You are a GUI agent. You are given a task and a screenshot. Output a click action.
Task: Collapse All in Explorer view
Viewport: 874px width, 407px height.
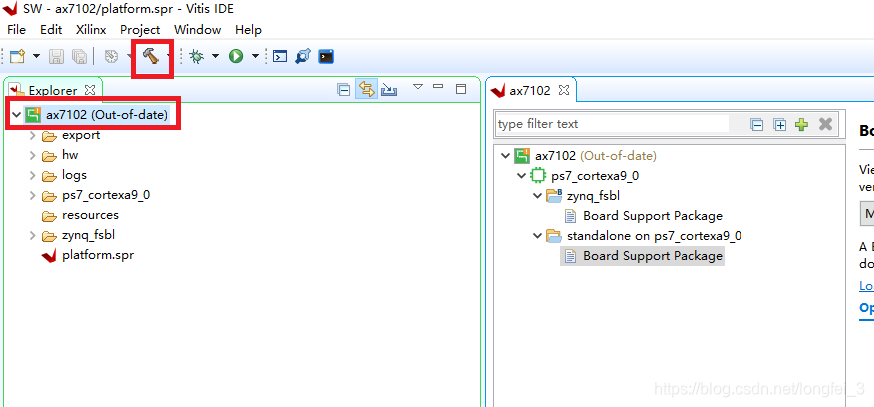(344, 90)
